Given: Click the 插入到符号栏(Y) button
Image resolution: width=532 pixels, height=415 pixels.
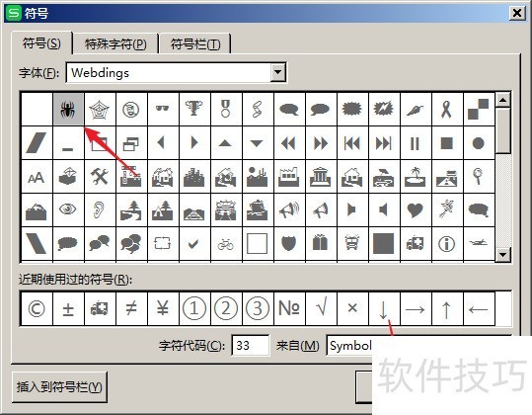Looking at the screenshot, I should point(59,387).
